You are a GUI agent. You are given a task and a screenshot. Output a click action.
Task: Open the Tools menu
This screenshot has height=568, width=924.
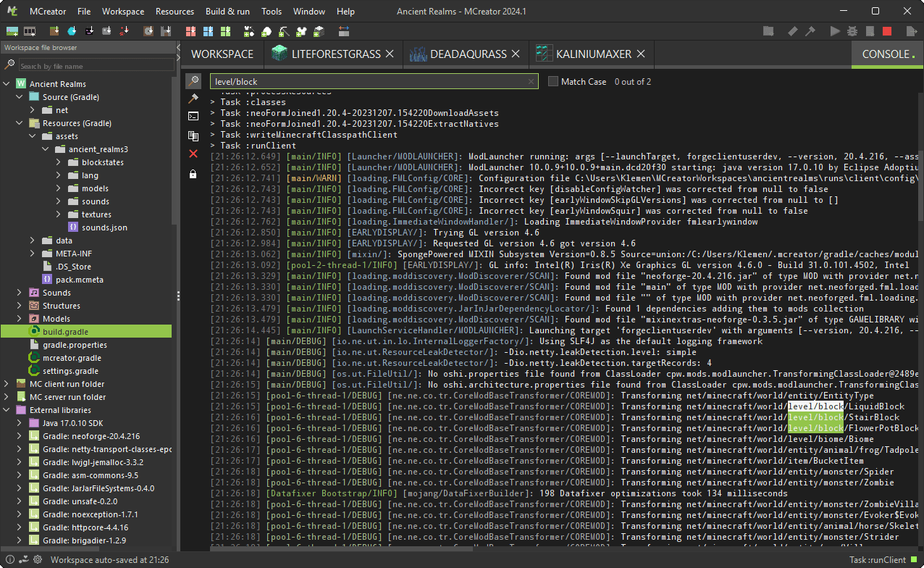click(x=272, y=11)
